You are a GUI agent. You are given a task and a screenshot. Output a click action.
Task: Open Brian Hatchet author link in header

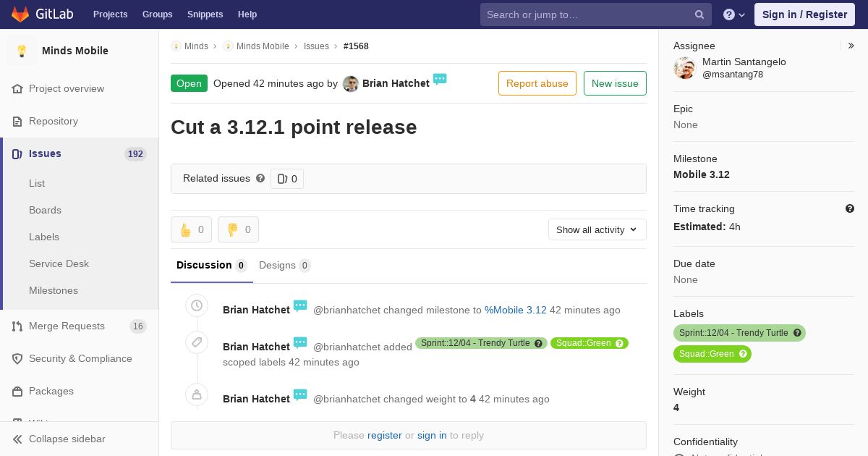click(x=396, y=83)
